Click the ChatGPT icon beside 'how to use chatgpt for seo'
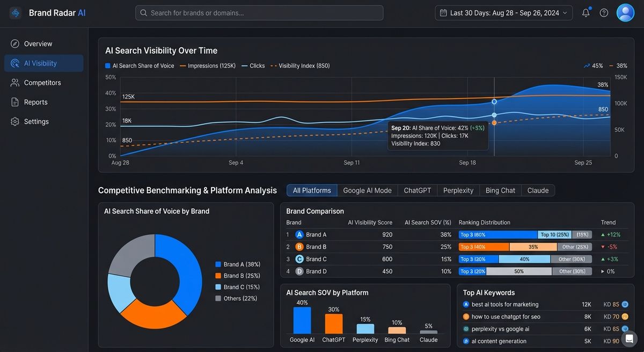The image size is (644, 352). pyautogui.click(x=465, y=317)
